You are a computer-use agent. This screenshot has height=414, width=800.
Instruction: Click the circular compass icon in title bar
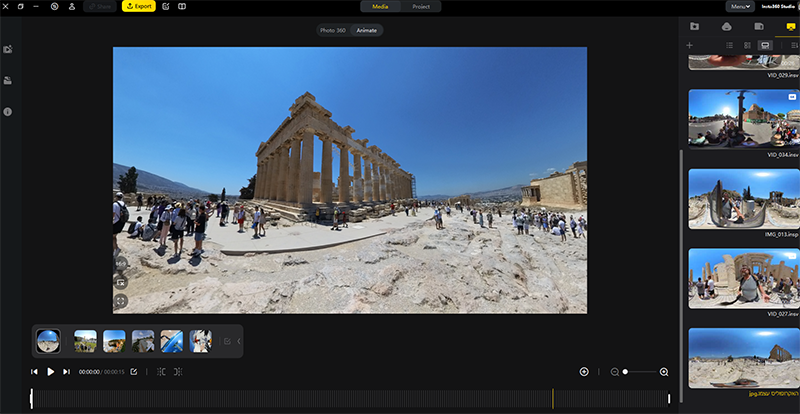54,7
